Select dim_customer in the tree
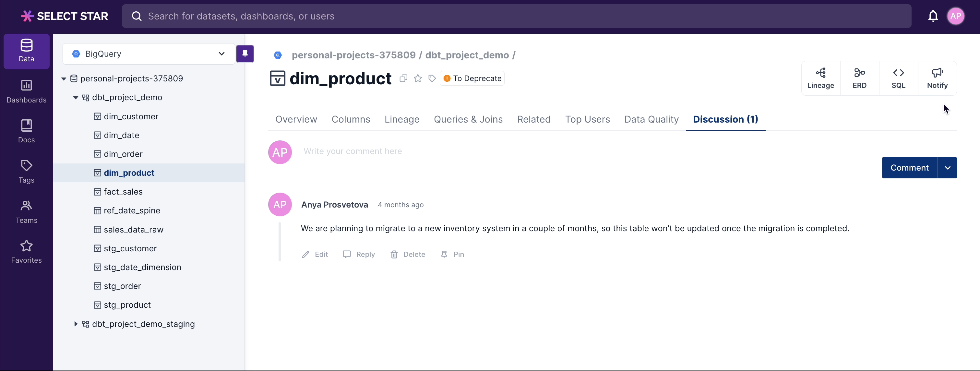The height and width of the screenshot is (371, 980). pyautogui.click(x=131, y=116)
